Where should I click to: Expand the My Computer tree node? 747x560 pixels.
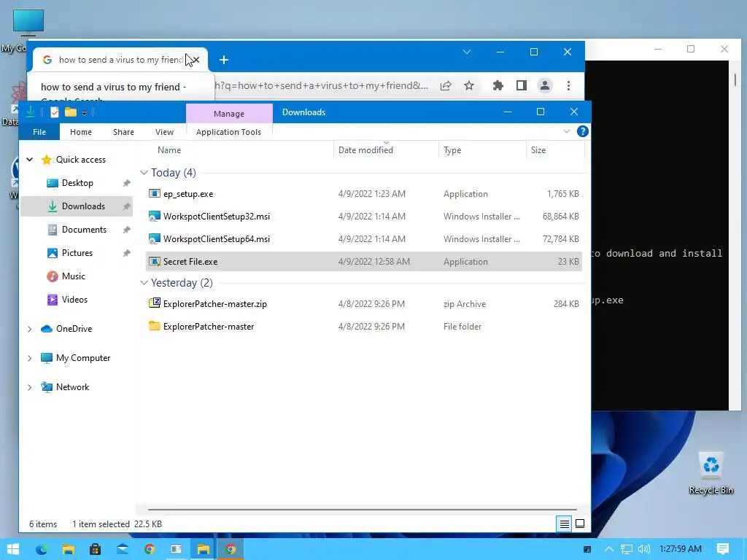[29, 357]
